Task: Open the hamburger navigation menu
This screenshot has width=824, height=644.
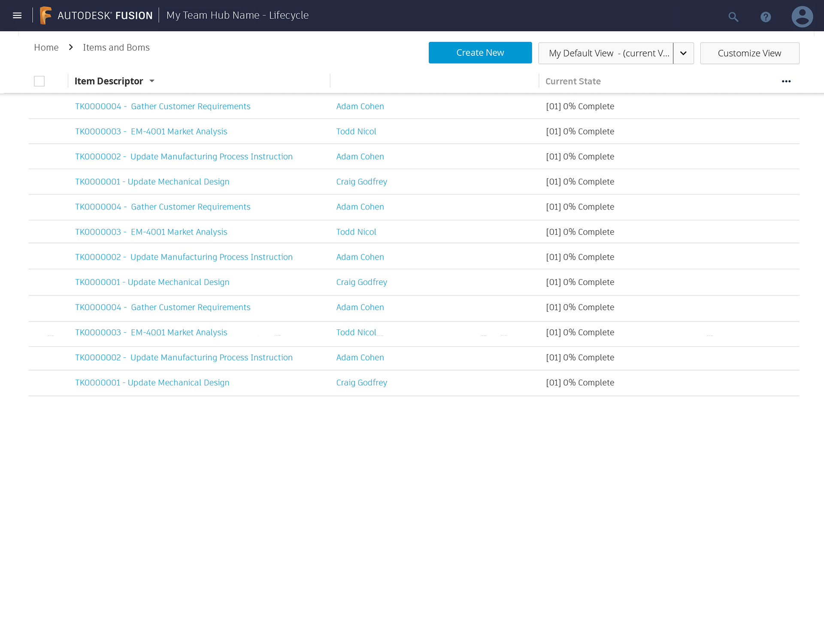Action: tap(17, 15)
